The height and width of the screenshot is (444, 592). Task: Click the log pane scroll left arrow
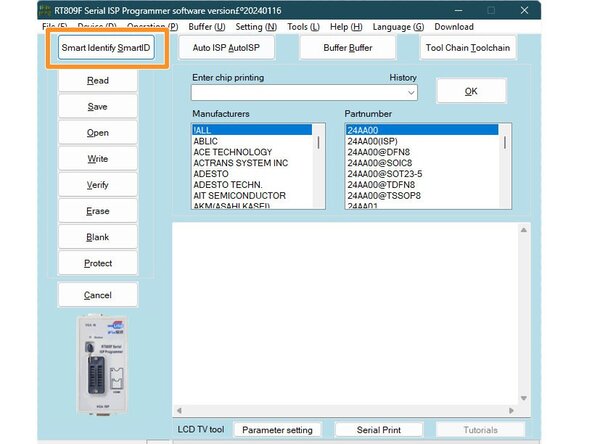[179, 410]
